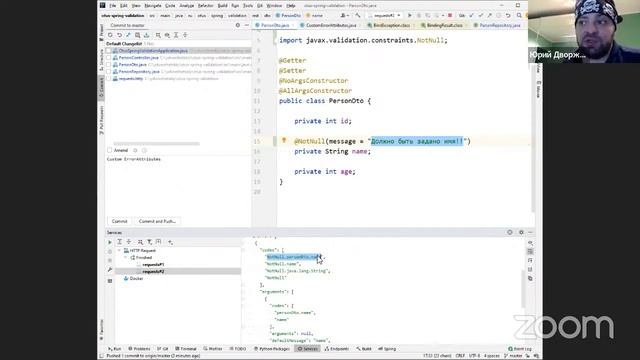This screenshot has width=640, height=360.
Task: Click Show Diff icon in commit toolbar
Action: coord(128,35)
